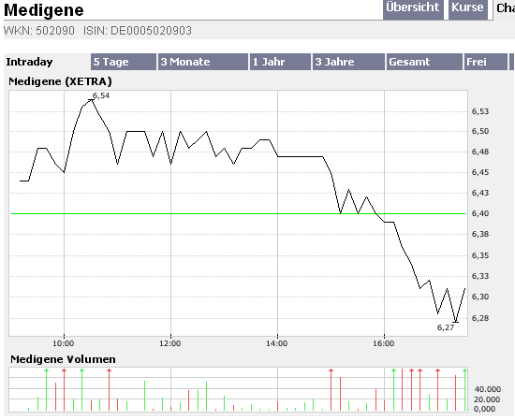This screenshot has height=420, width=515.
Task: Click the 6,40 price axis label
Action: click(480, 213)
